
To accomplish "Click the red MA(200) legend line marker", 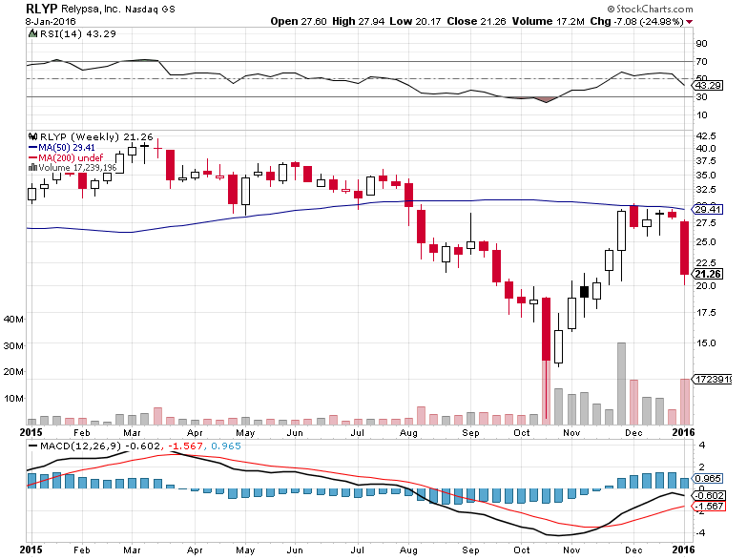I will (32, 157).
